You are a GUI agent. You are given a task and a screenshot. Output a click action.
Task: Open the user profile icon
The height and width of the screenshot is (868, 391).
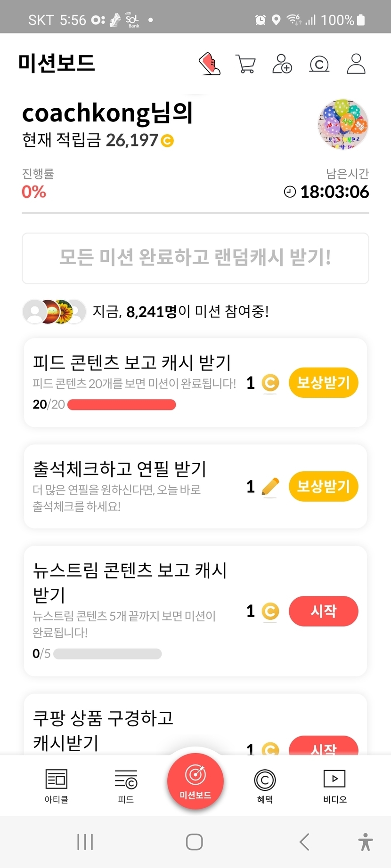356,64
